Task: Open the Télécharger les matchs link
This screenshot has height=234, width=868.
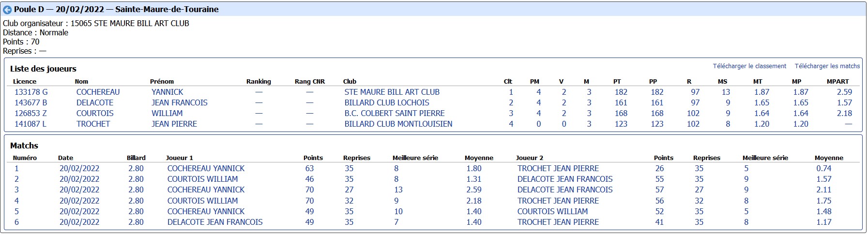Action: coord(827,66)
